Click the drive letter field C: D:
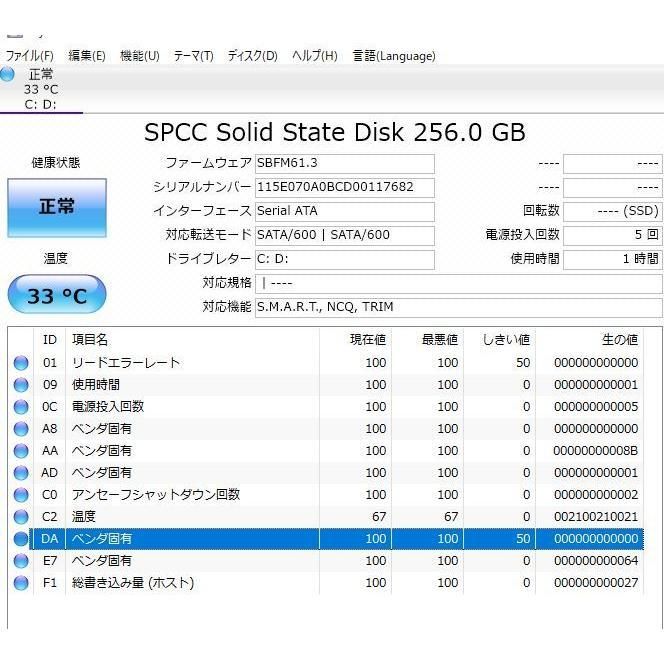Viewport: 664px width, 664px height. [345, 259]
